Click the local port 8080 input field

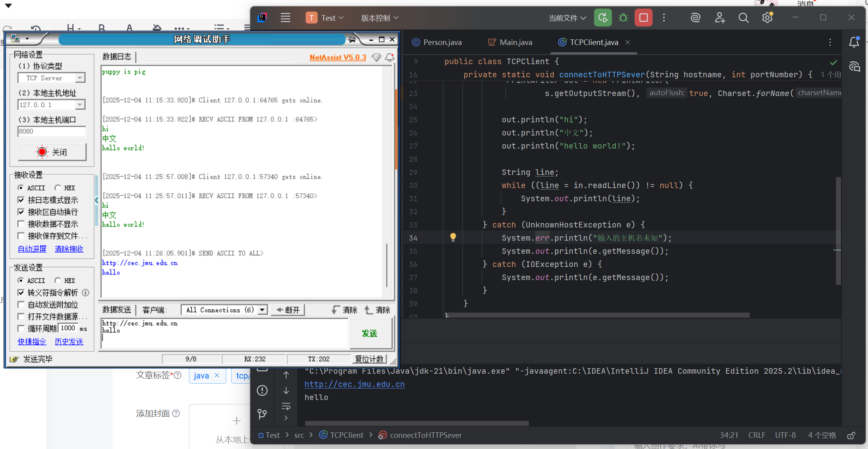[51, 131]
